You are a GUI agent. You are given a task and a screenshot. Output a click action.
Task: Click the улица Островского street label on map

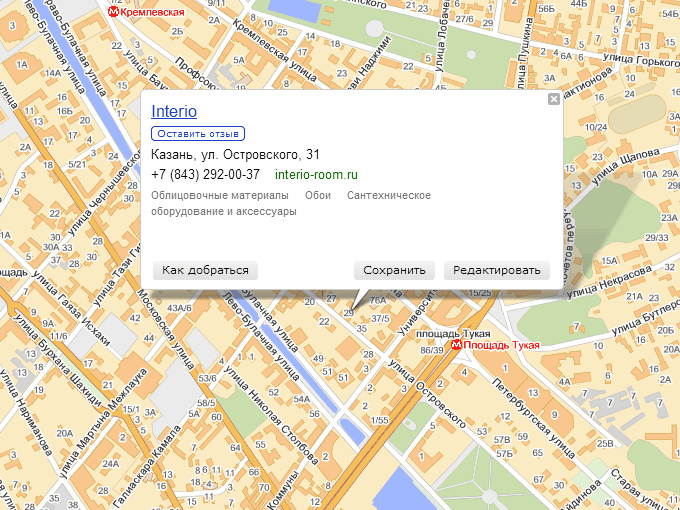(x=427, y=393)
